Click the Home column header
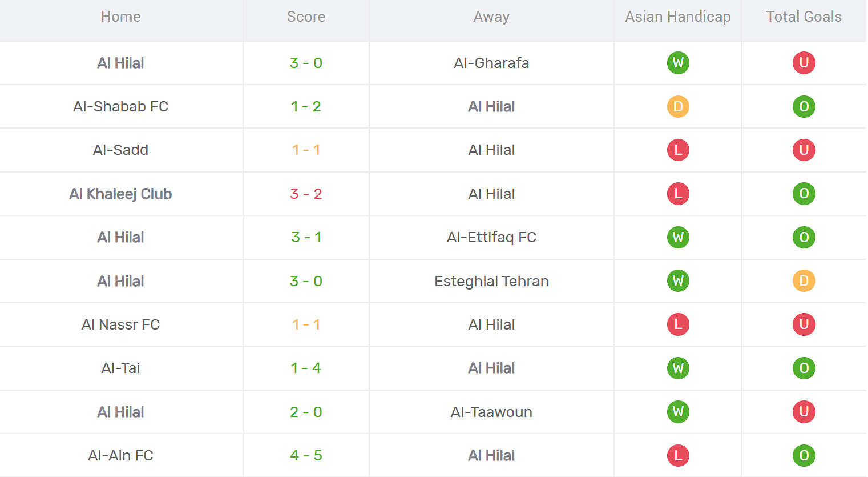 pos(120,17)
